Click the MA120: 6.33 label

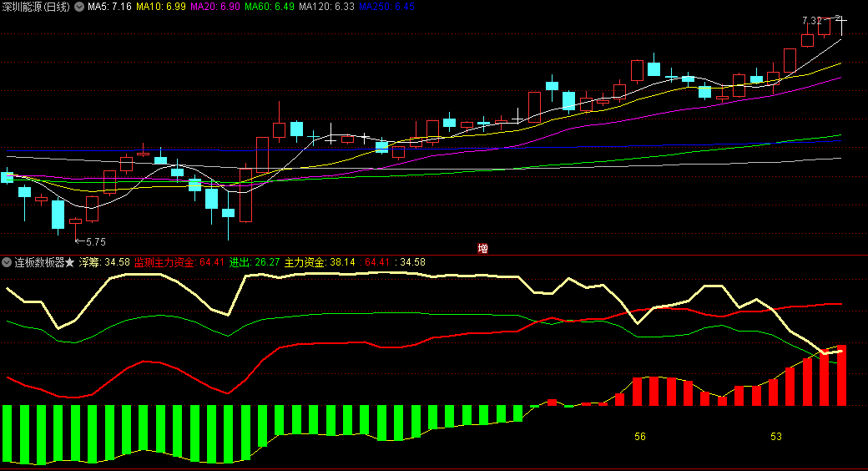pyautogui.click(x=326, y=7)
